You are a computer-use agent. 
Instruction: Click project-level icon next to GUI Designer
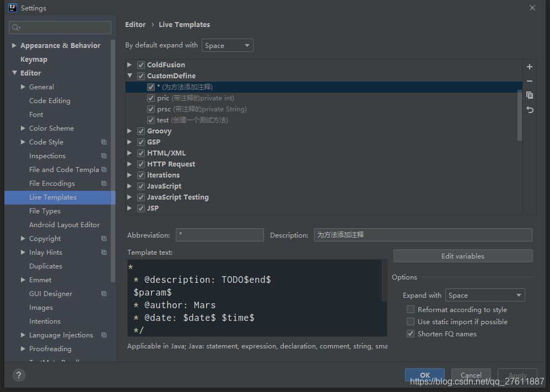click(104, 294)
